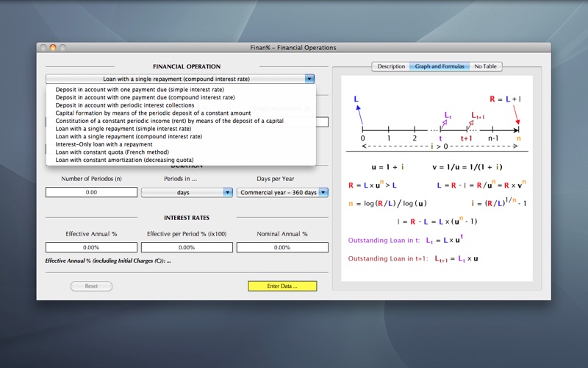Select Loan with constant quota (French method)
This screenshot has width=588, height=368.
pyautogui.click(x=112, y=152)
